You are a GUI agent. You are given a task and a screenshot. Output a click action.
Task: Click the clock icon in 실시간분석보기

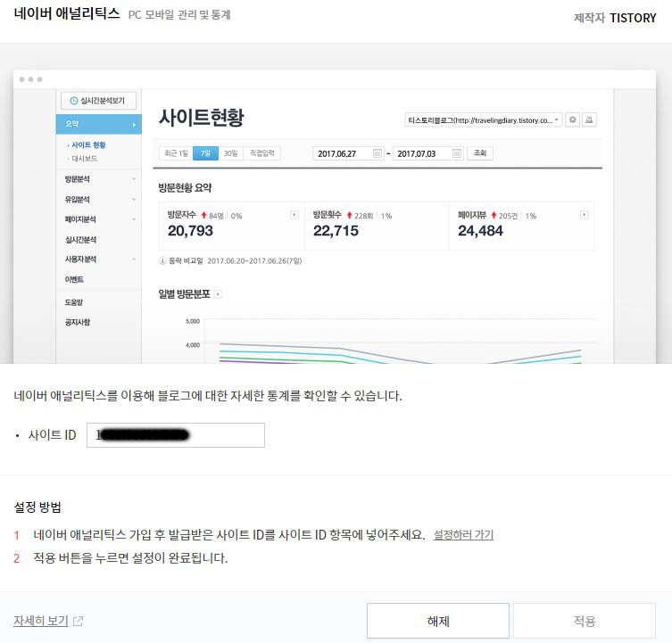pyautogui.click(x=74, y=101)
